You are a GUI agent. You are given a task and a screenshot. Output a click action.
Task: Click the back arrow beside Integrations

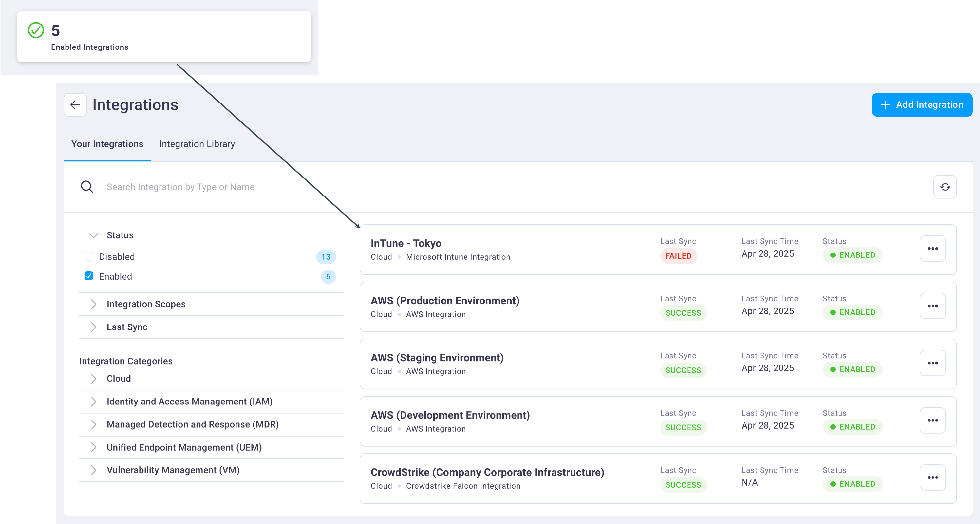point(75,104)
